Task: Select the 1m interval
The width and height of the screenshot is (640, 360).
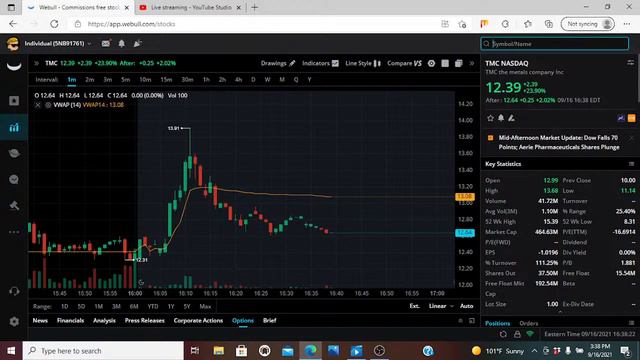Action: (72, 80)
